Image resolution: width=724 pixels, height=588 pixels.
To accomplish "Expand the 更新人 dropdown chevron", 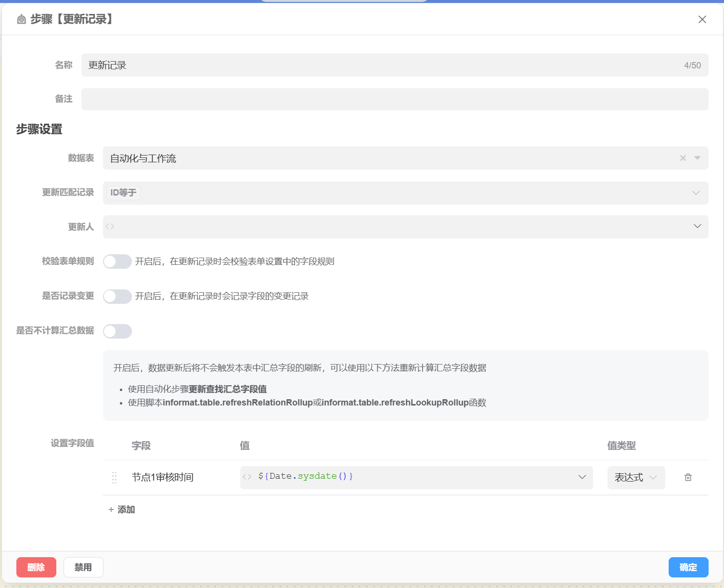I will click(697, 226).
